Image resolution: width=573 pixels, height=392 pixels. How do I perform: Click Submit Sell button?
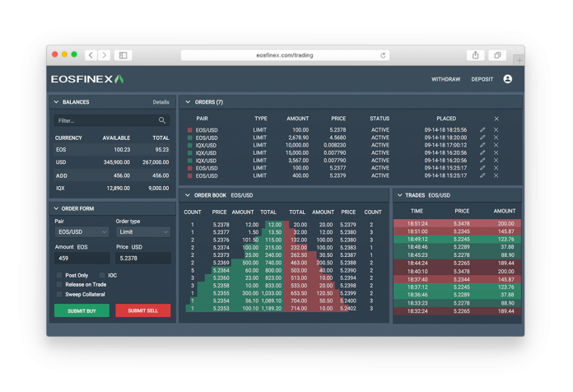click(x=143, y=310)
